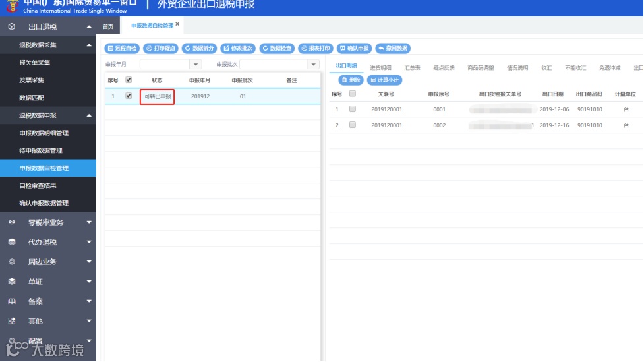Run 远程自检 remote self-check
The image size is (644, 362).
click(122, 49)
